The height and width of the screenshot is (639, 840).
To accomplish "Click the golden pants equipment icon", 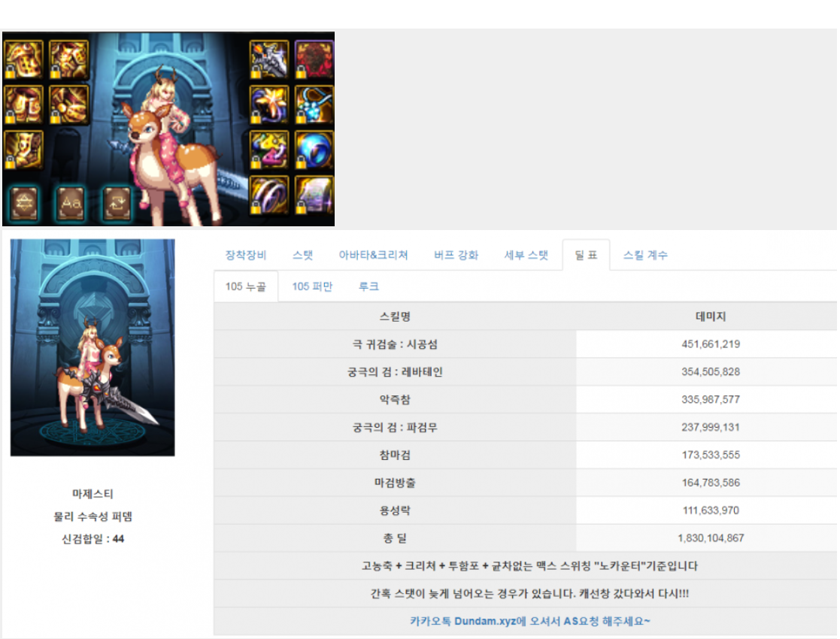I will pyautogui.click(x=23, y=104).
